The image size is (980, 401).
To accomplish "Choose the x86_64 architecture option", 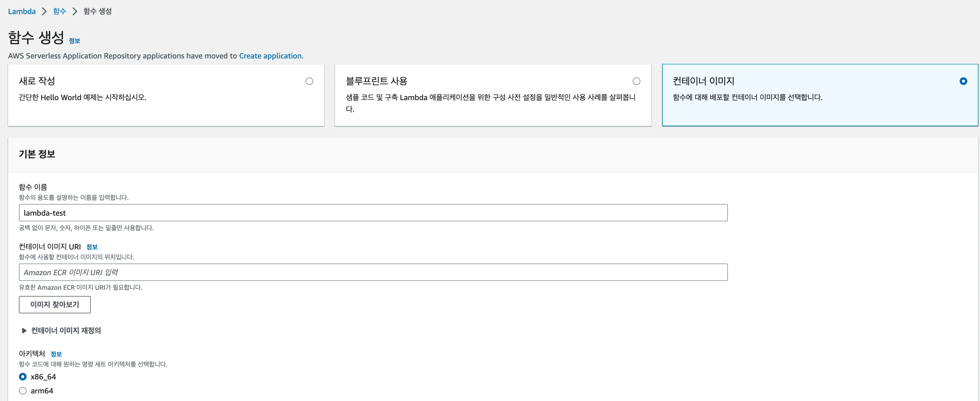I will click(x=23, y=377).
